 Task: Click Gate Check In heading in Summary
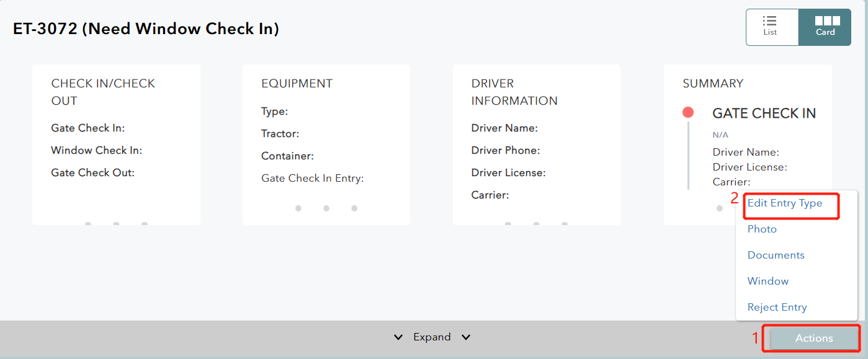pos(764,113)
